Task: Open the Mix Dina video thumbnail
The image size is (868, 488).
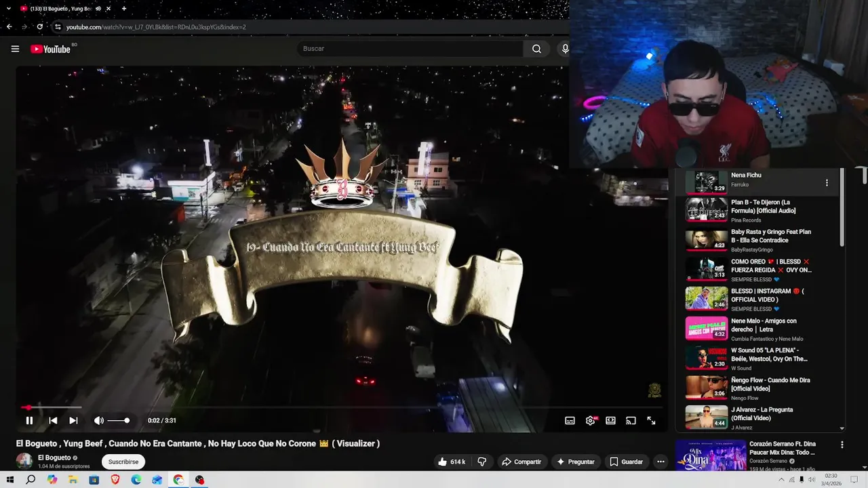Action: click(x=710, y=455)
